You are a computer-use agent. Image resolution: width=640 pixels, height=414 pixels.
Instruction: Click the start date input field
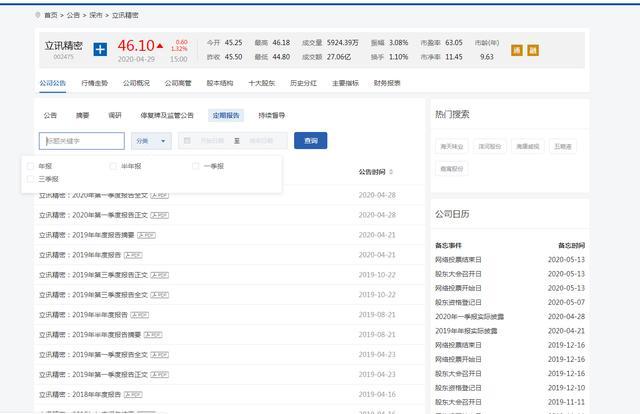point(212,140)
